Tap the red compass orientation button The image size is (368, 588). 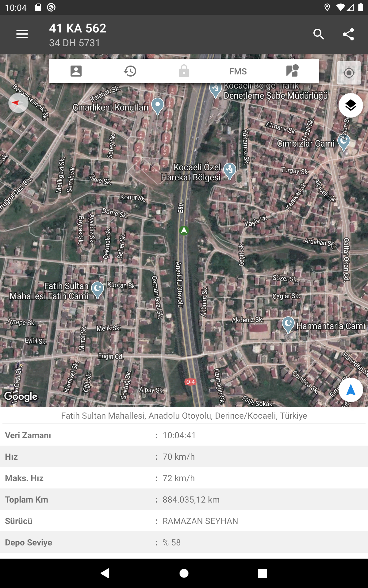pos(18,103)
